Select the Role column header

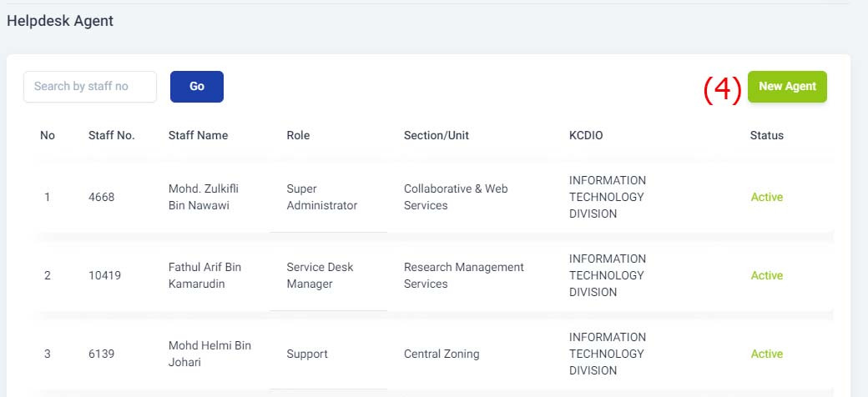pos(298,135)
